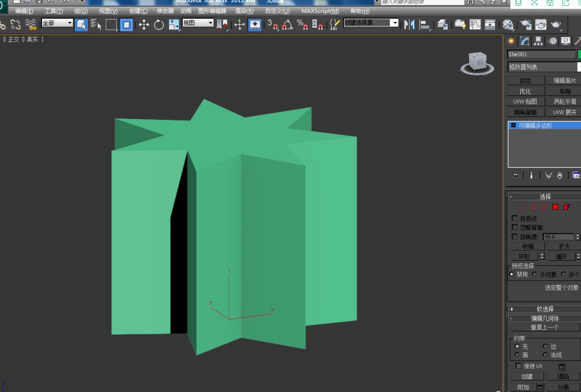The height and width of the screenshot is (392, 581).
Task: Open the MAXScript(M) menu
Action: (x=320, y=11)
